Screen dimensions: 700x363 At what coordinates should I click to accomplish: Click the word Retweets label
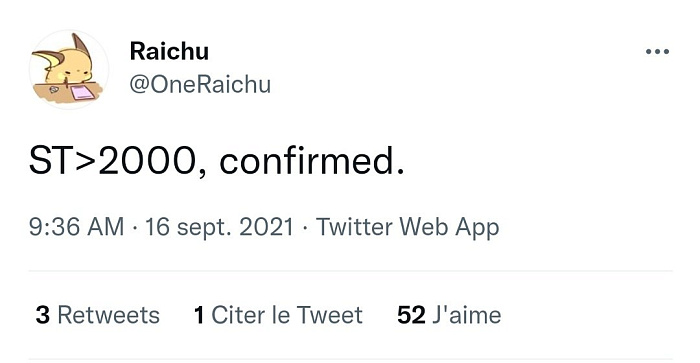108,315
